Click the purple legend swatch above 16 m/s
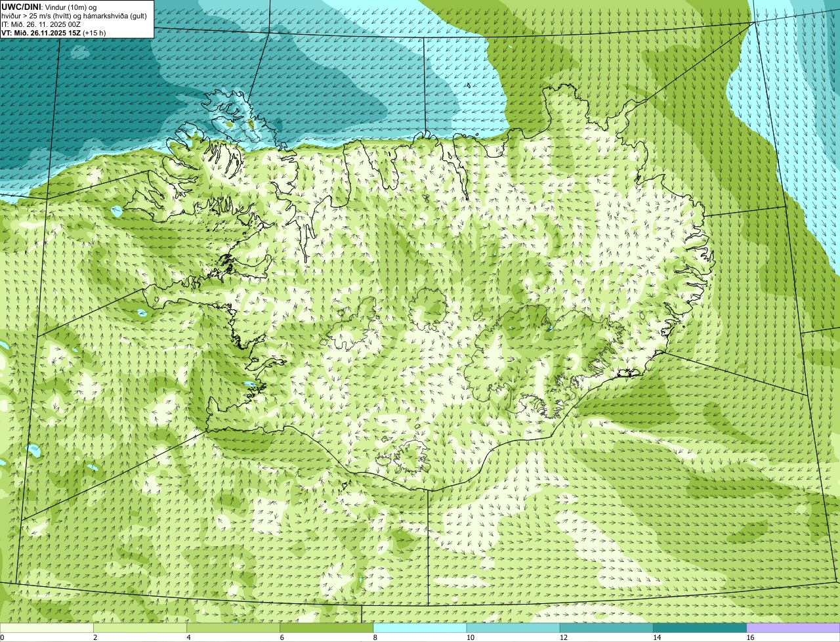 pyautogui.click(x=793, y=628)
